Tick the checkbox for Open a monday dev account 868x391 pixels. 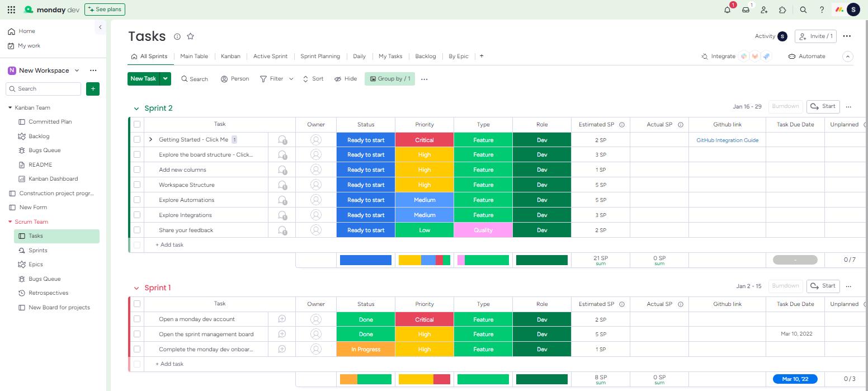[137, 319]
